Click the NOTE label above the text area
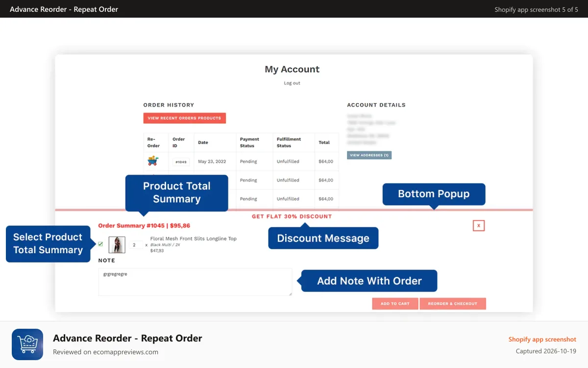Screen dimensions: 588x368 (x=106, y=261)
